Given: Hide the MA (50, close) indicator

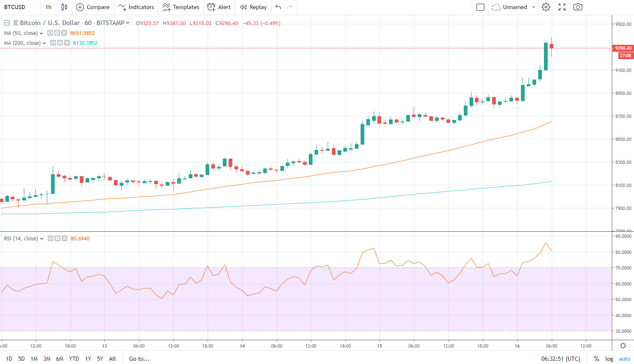Looking at the screenshot, I should 50,33.
